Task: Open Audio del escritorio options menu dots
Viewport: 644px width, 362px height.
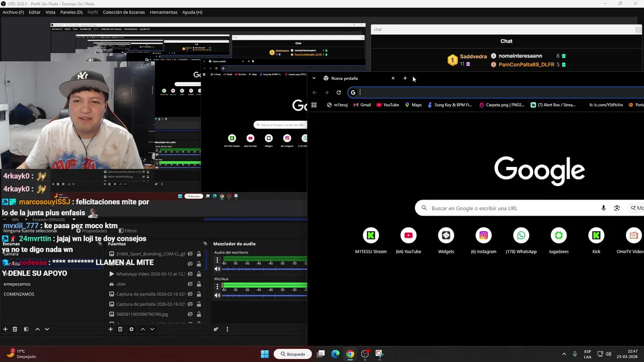Action: pos(217,260)
